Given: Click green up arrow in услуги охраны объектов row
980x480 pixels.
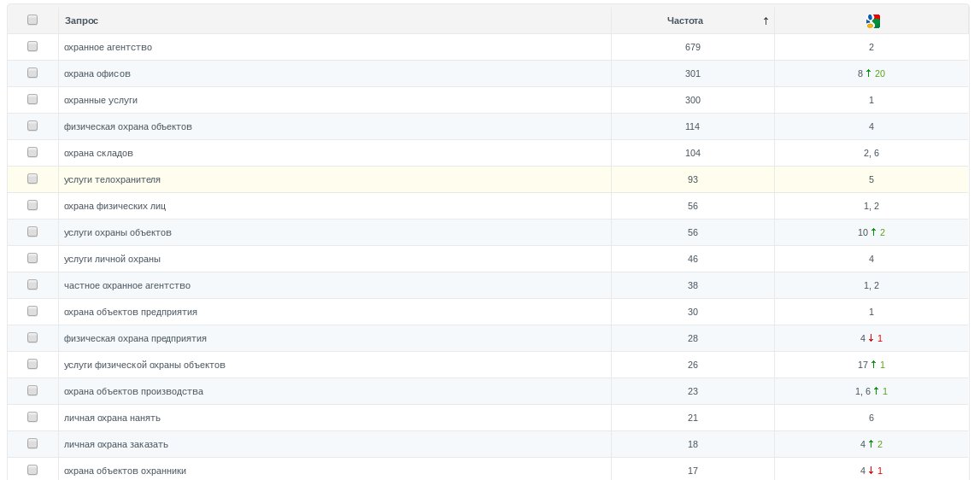Looking at the screenshot, I should 874,232.
